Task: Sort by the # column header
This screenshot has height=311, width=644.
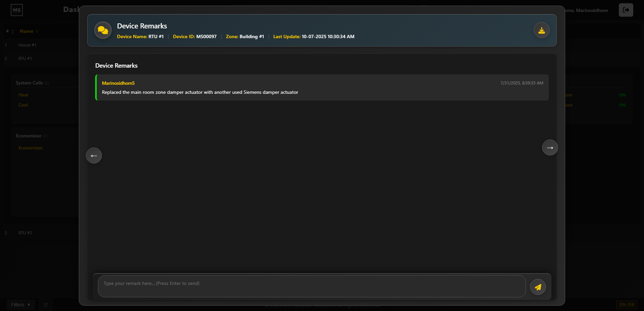Action: click(x=10, y=31)
